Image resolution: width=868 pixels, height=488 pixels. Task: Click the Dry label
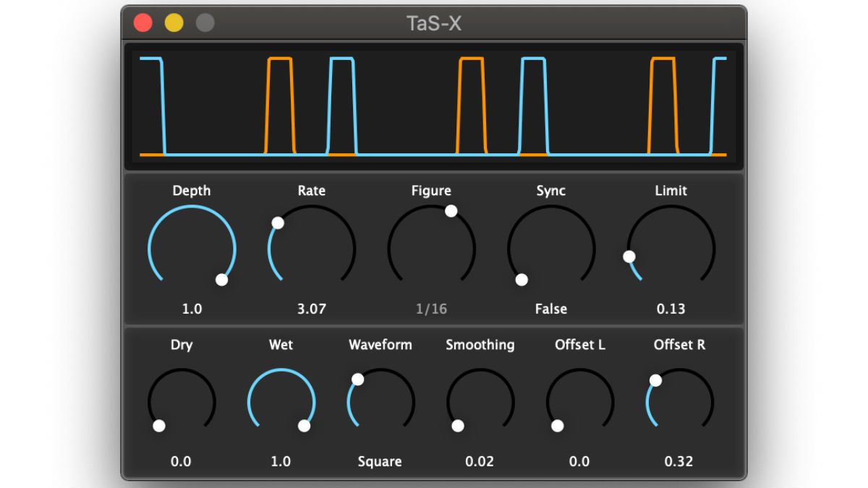(182, 345)
